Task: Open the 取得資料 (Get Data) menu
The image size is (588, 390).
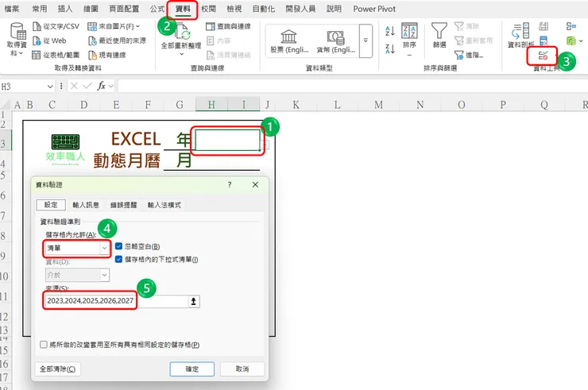Action: (x=17, y=40)
